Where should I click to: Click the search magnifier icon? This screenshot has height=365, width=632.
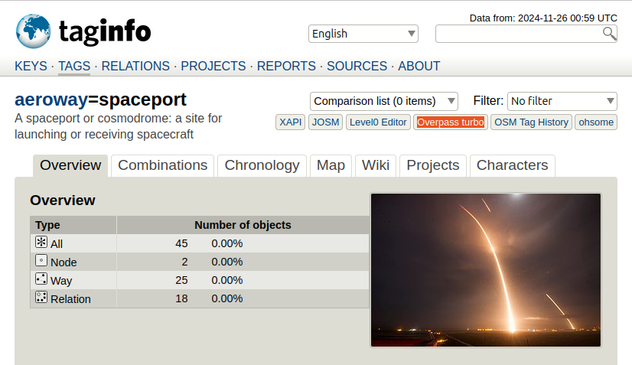coord(609,34)
